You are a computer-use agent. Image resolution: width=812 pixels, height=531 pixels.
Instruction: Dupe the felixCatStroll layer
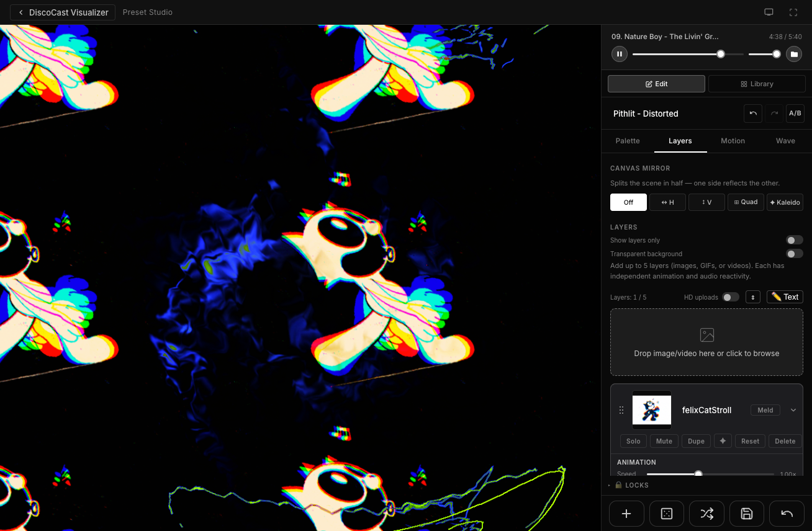point(696,441)
